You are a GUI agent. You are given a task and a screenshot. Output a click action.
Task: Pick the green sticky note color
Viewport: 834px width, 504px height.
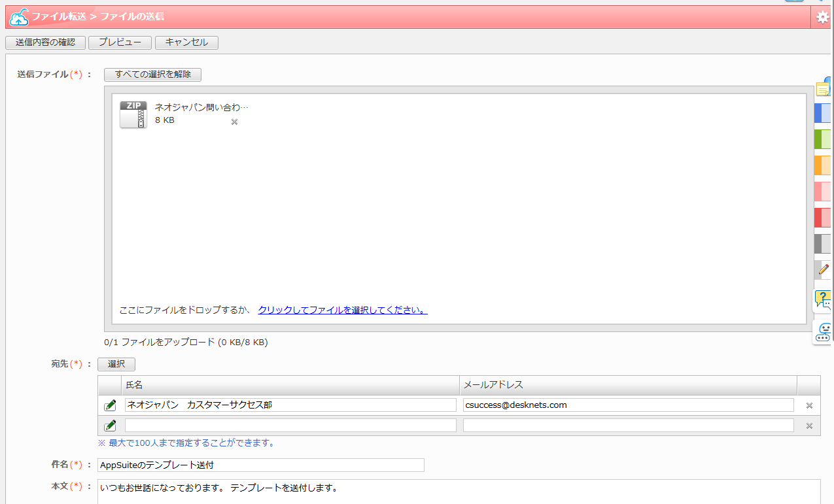[x=823, y=139]
